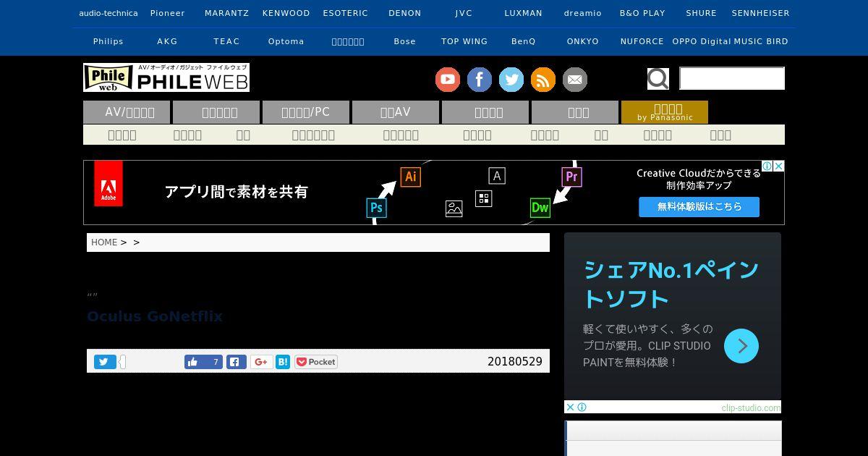
Task: Click the Dreamweaver Dw icon in the ad
Action: pos(540,208)
